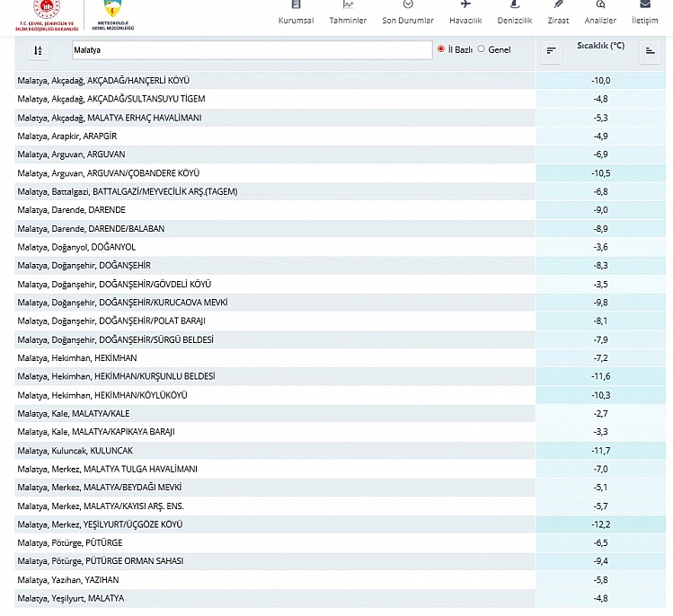Click the Analizler chart icon
Image resolution: width=673 pixels, height=616 pixels.
600,5
